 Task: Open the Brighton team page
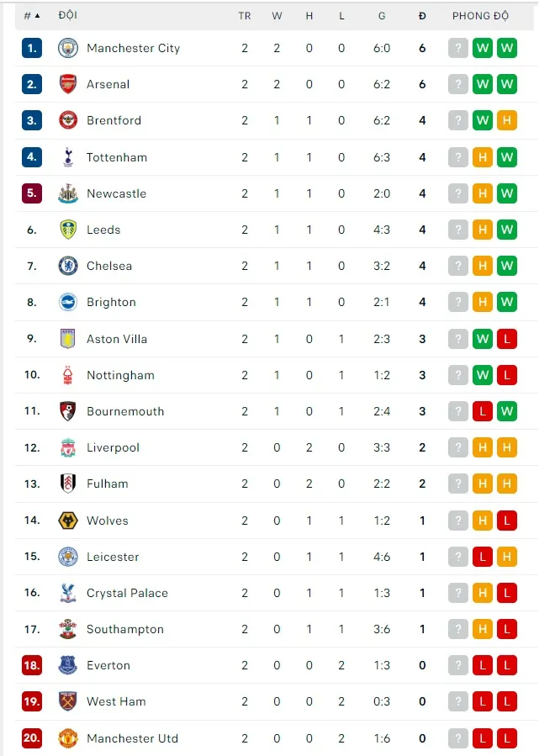pyautogui.click(x=111, y=302)
